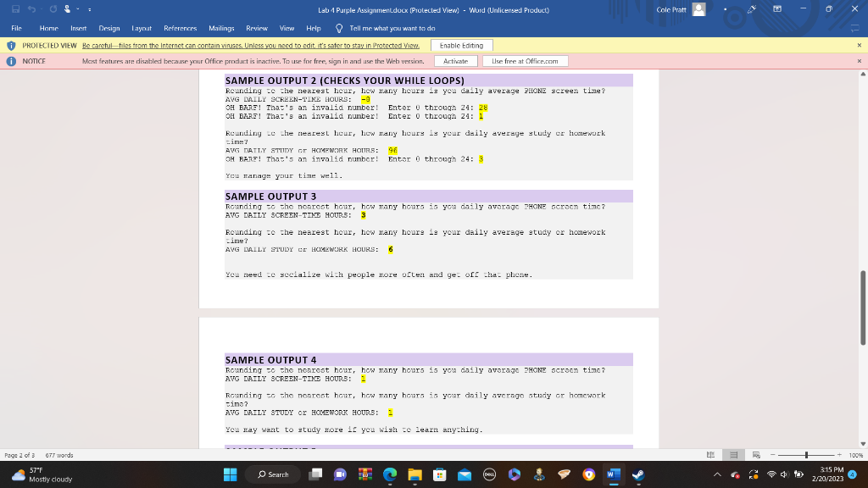Image resolution: width=868 pixels, height=488 pixels.
Task: Open the Dell app on taskbar
Action: [x=489, y=474]
